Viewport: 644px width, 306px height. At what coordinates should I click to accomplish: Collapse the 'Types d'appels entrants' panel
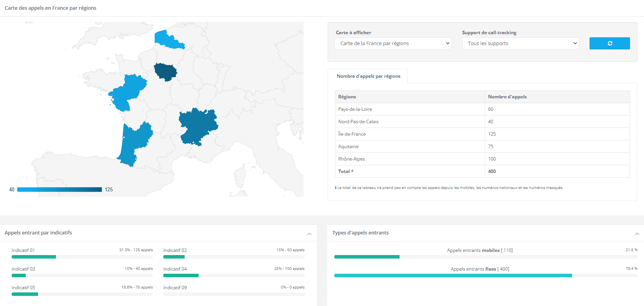pos(637,234)
